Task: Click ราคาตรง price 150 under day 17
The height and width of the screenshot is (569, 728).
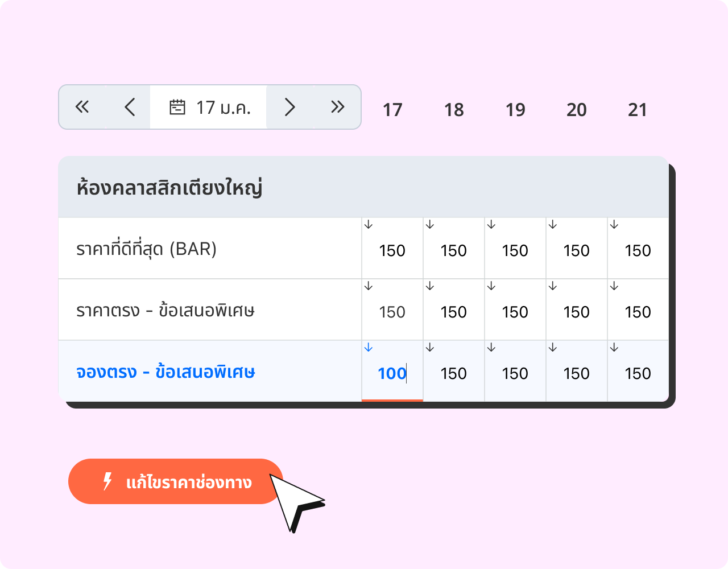Action: (392, 312)
